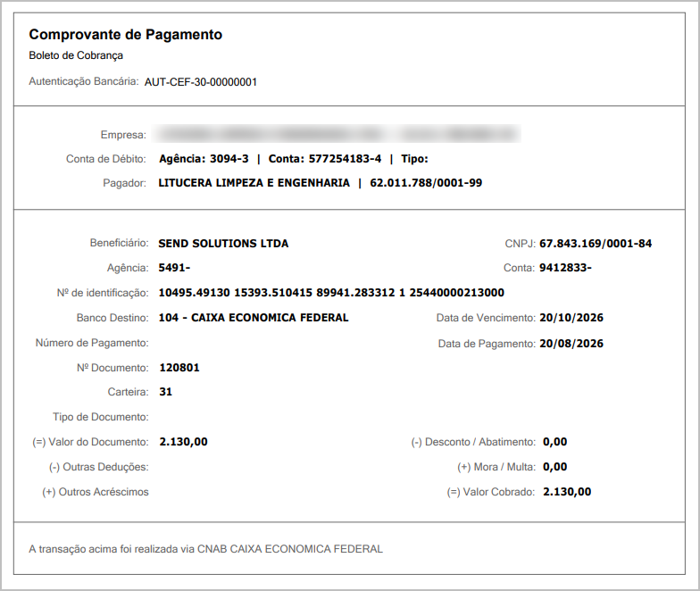Click the 'Data de Pagamento:' label
The width and height of the screenshot is (700, 591).
click(487, 344)
